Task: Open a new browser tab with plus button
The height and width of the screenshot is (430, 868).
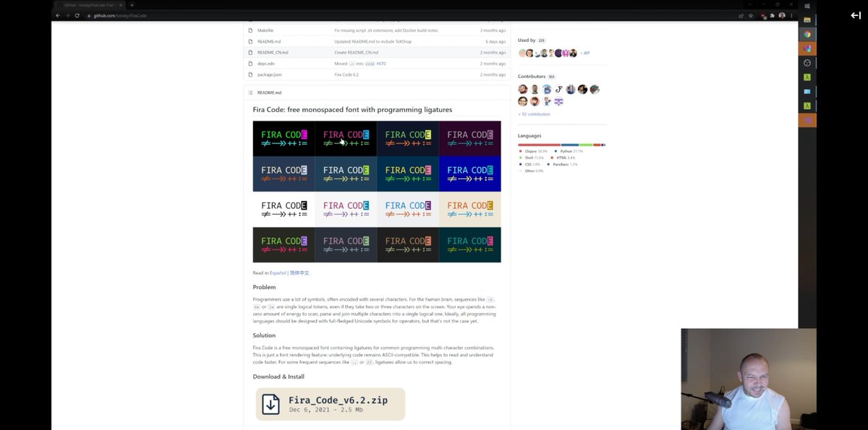Action: point(132,5)
